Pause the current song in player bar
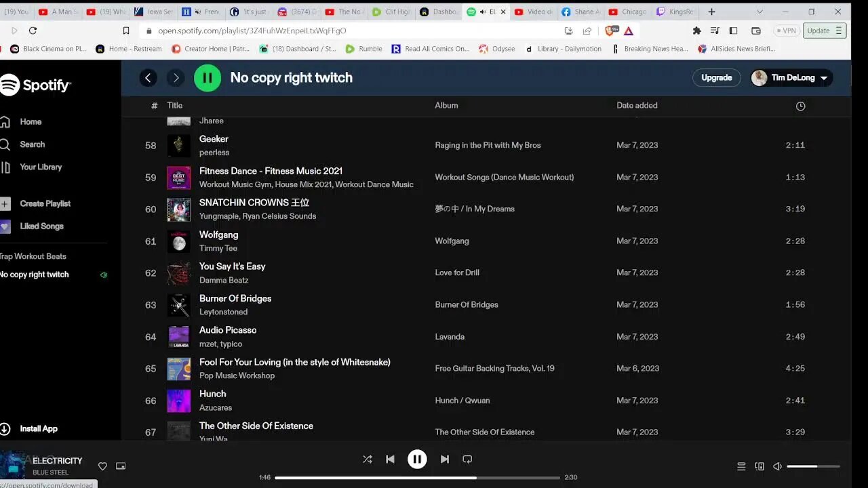868x488 pixels. coord(417,459)
